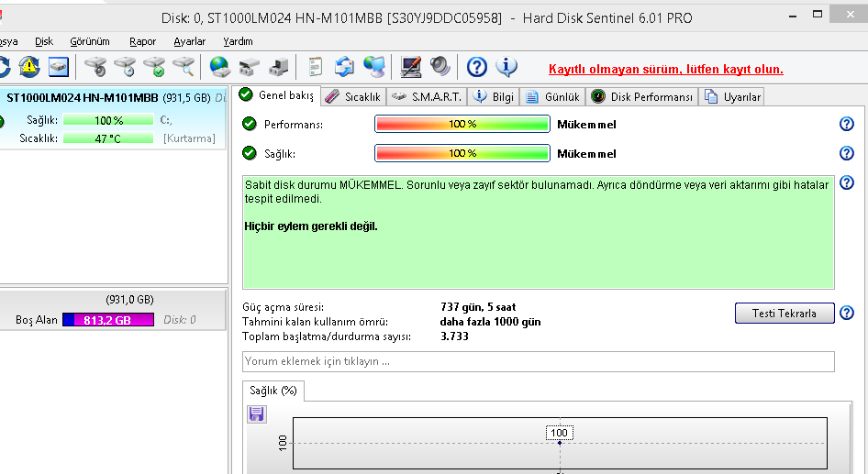Select the Genel bakış tab

pyautogui.click(x=276, y=95)
